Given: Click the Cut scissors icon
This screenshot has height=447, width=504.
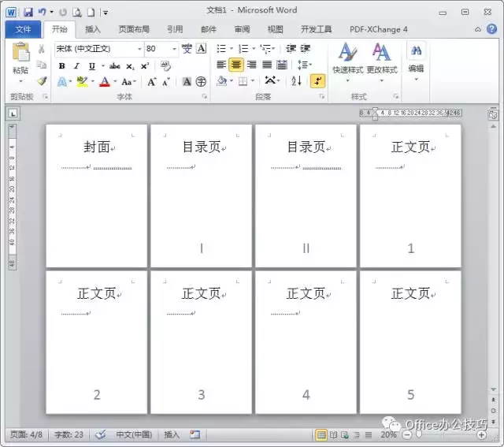Looking at the screenshot, I should (x=42, y=49).
